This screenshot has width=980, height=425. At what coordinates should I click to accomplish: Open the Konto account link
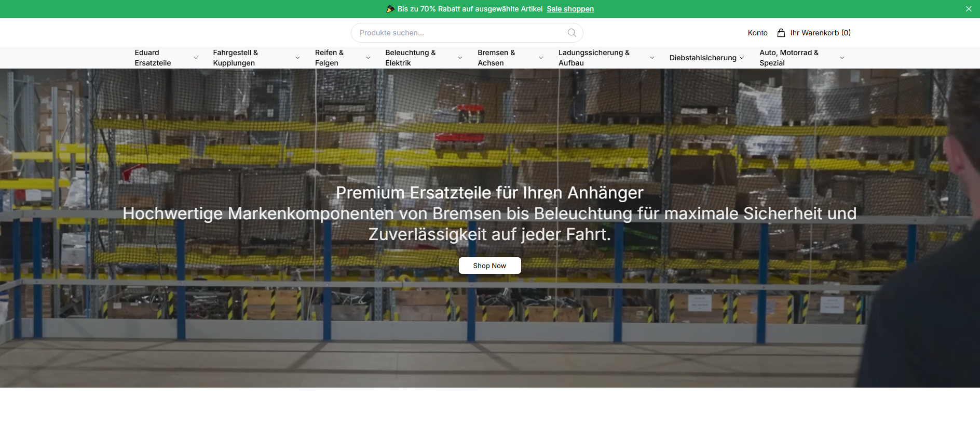click(757, 33)
